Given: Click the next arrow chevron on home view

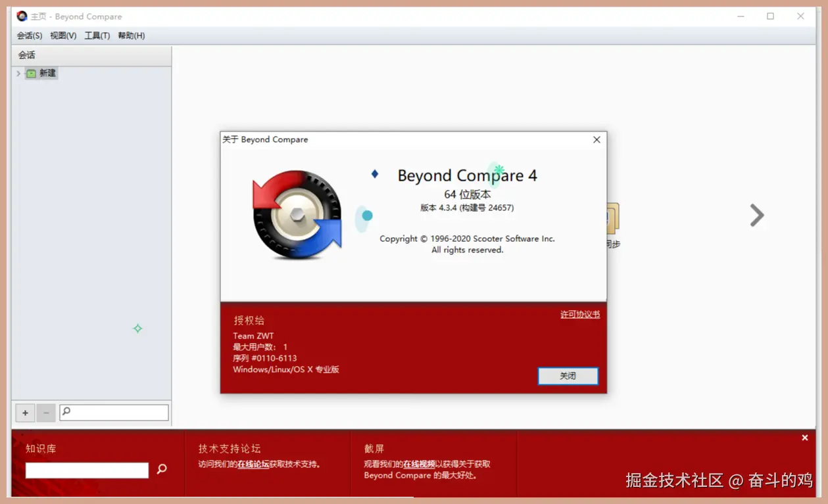Looking at the screenshot, I should 758,216.
